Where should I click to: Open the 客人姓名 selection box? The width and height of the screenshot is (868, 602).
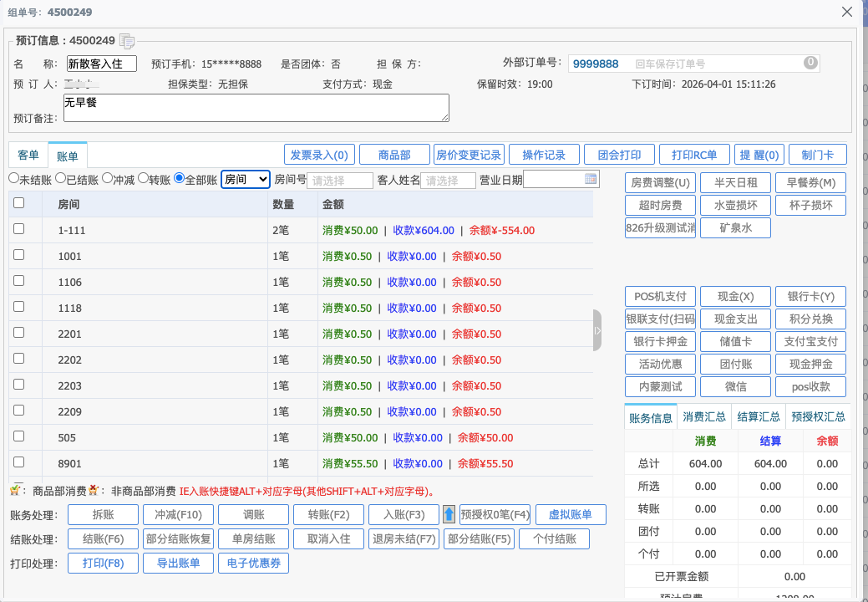[x=447, y=181]
